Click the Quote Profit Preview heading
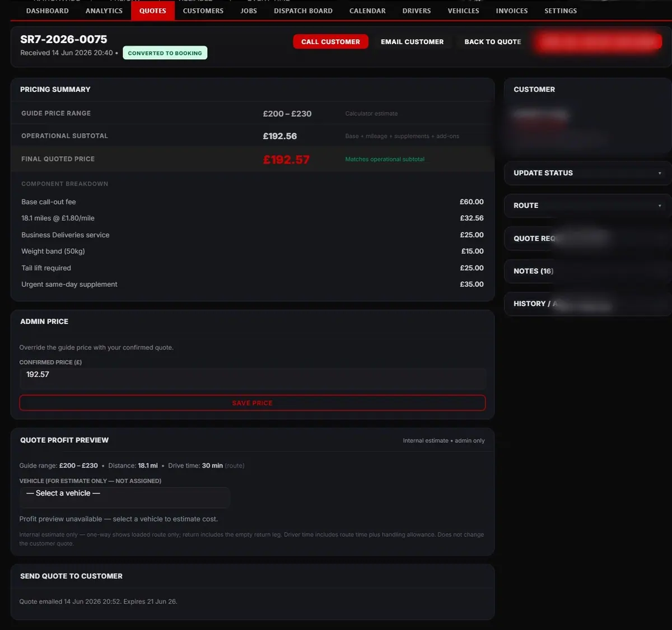This screenshot has width=672, height=630. [x=64, y=440]
